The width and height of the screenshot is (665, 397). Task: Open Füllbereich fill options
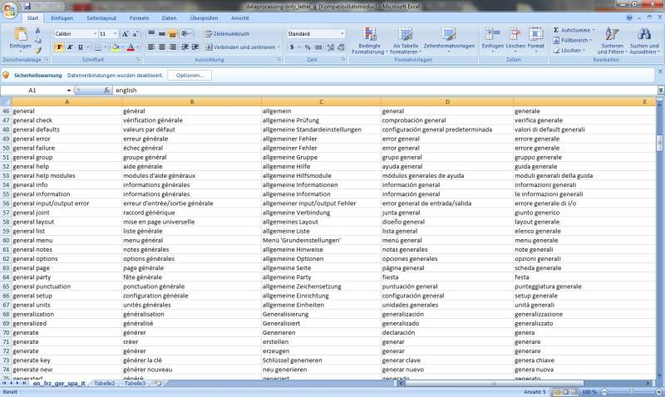[x=573, y=40]
